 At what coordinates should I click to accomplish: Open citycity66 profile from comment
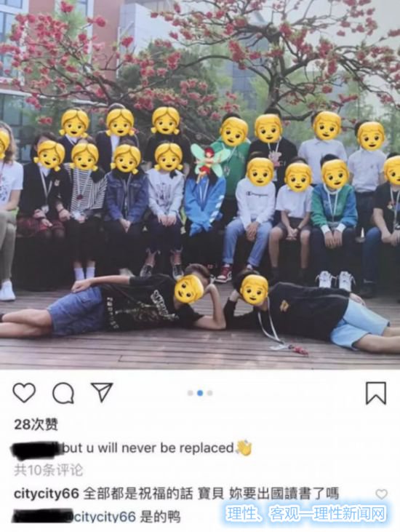pos(47,493)
